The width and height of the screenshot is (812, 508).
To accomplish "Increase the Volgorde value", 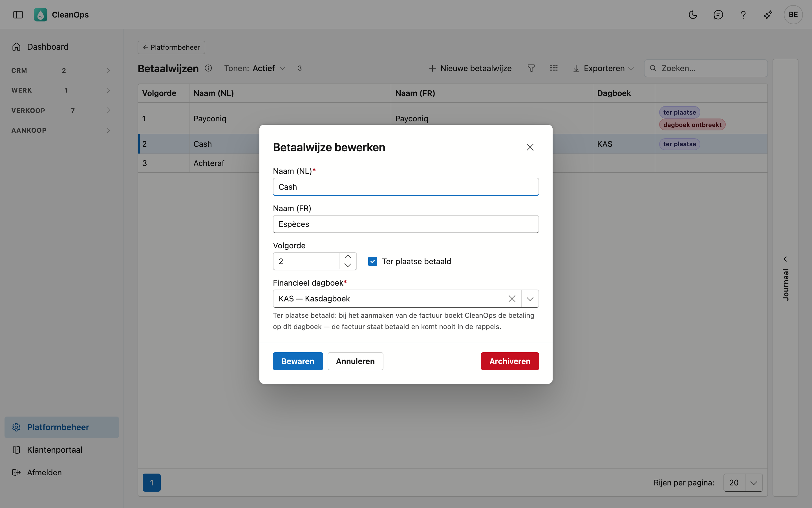I will tap(348, 257).
